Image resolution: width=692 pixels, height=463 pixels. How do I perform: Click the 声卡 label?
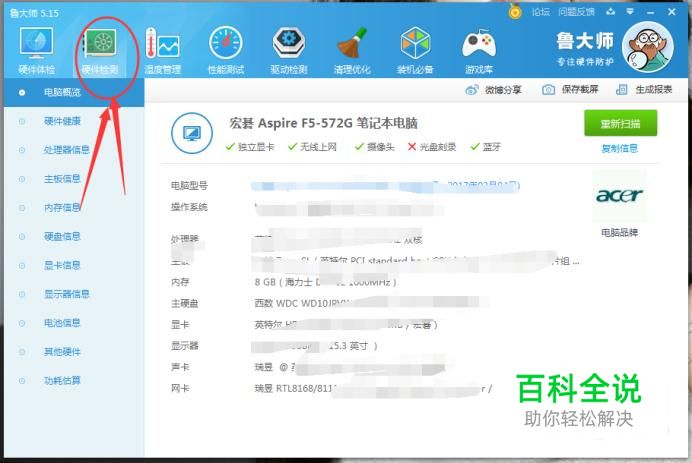[x=180, y=367]
